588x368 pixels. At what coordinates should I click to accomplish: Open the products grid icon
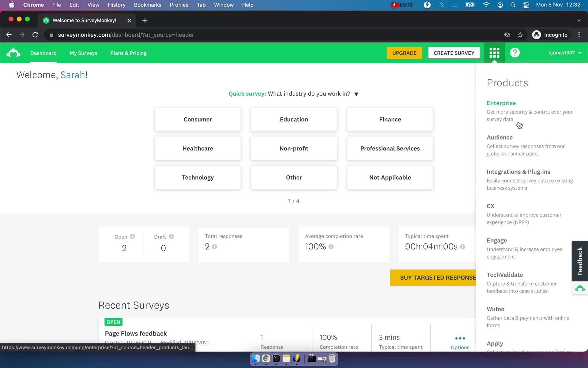tap(494, 53)
